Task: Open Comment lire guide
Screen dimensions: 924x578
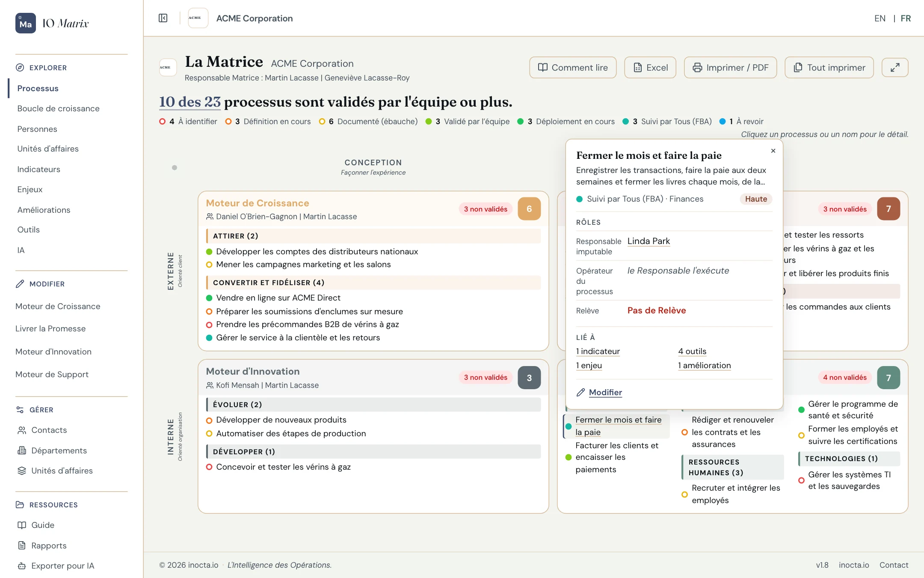Action: coord(573,68)
